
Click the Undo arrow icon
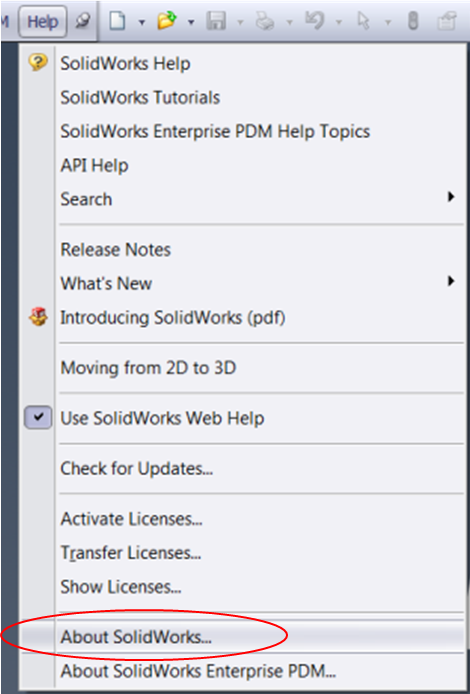click(315, 21)
